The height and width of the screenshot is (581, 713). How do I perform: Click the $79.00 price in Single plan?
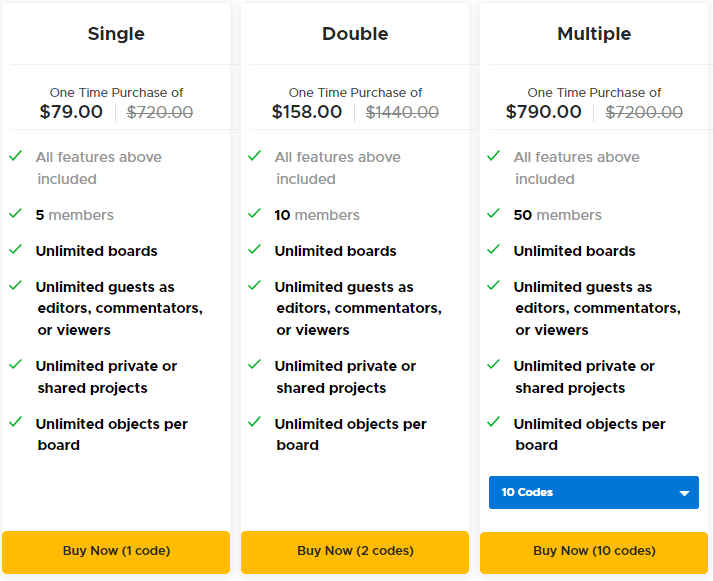point(71,112)
